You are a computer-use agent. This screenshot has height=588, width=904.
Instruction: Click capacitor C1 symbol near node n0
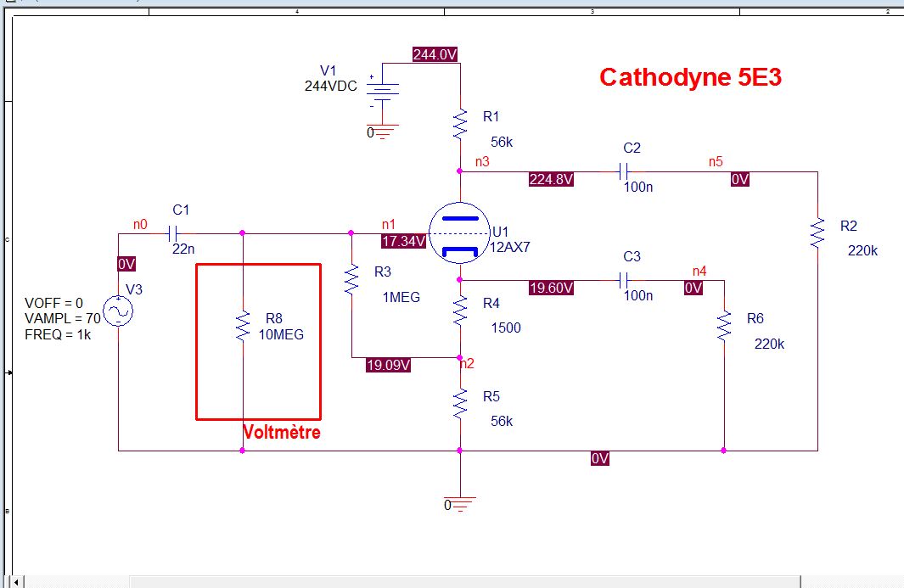coord(173,232)
